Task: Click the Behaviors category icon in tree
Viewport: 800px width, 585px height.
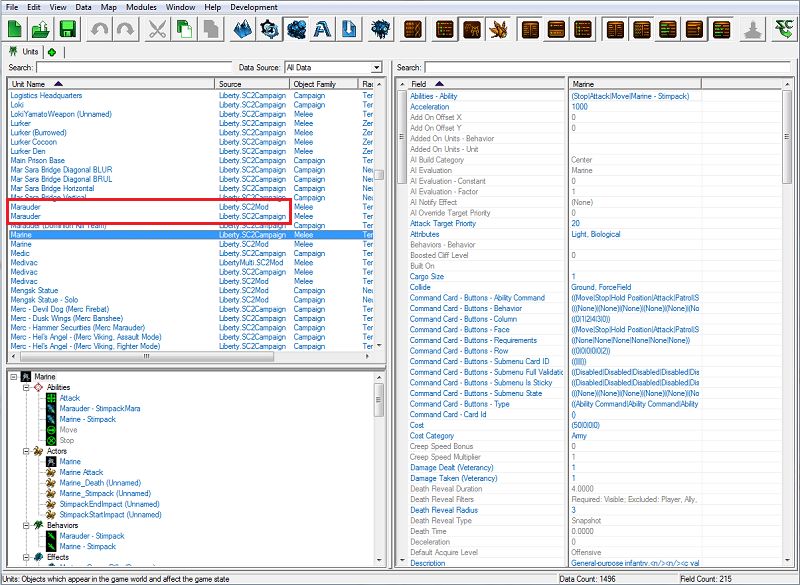Action: [x=38, y=525]
